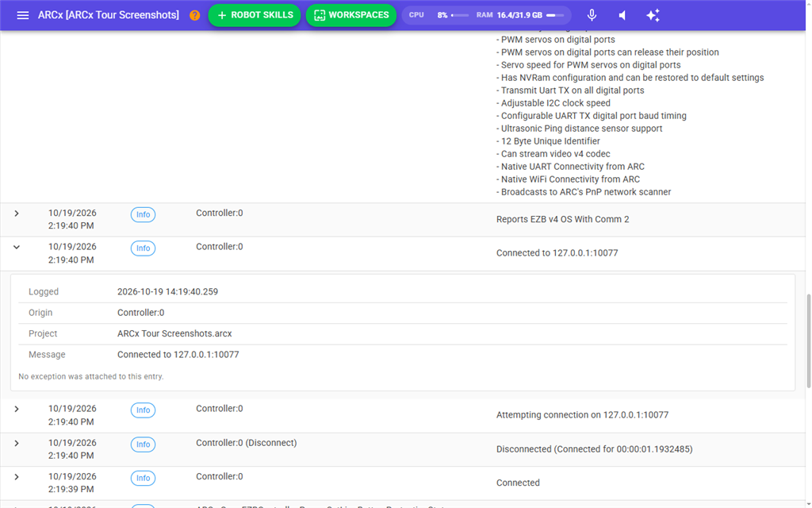Collapse the 'Connected to 127.0.0.1:10077' row
This screenshot has height=508, width=812.
click(17, 248)
